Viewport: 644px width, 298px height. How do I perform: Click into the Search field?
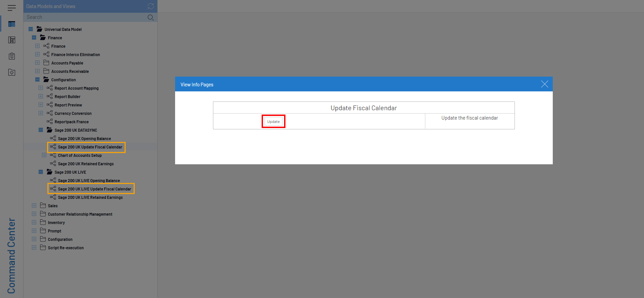tap(84, 17)
